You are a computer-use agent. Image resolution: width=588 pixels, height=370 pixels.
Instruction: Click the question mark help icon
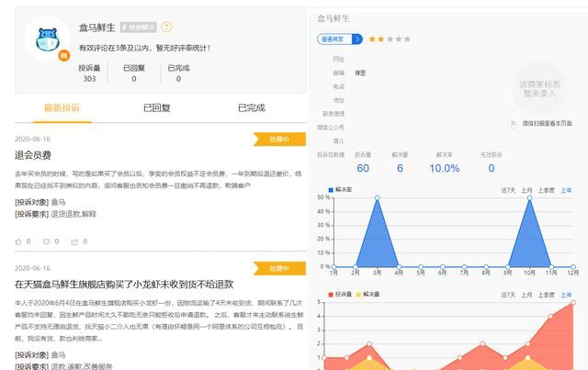[166, 28]
